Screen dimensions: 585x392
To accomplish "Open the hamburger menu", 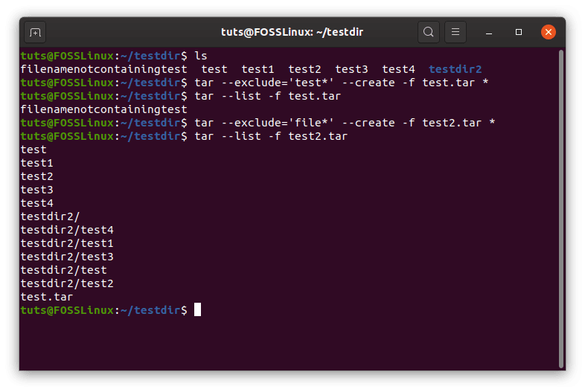I will click(455, 32).
